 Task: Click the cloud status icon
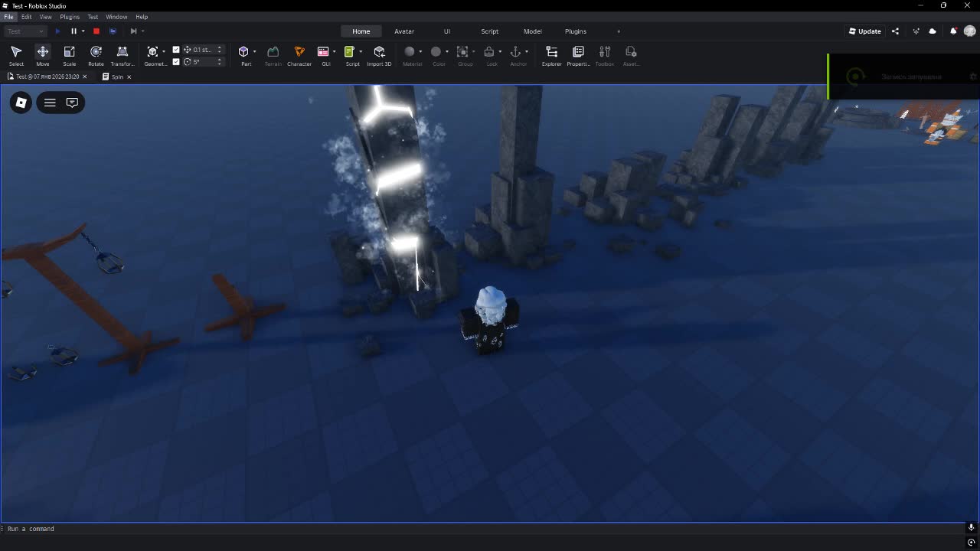click(x=933, y=31)
